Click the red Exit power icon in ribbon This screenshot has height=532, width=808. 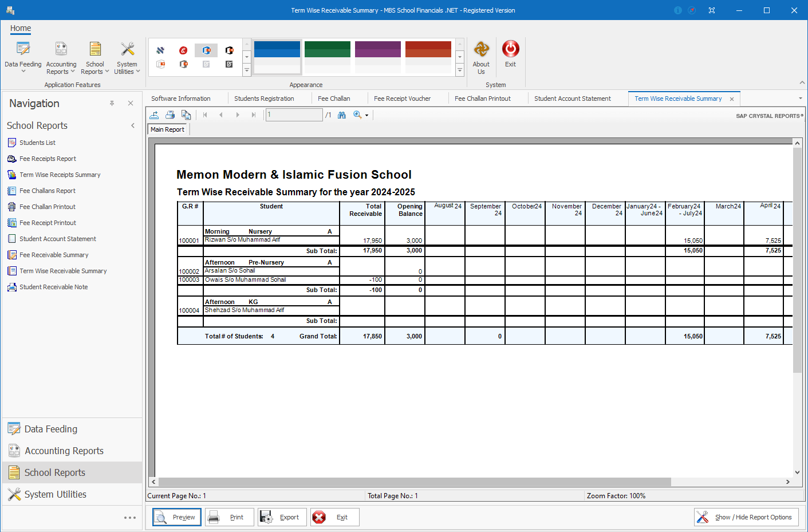[x=510, y=54]
